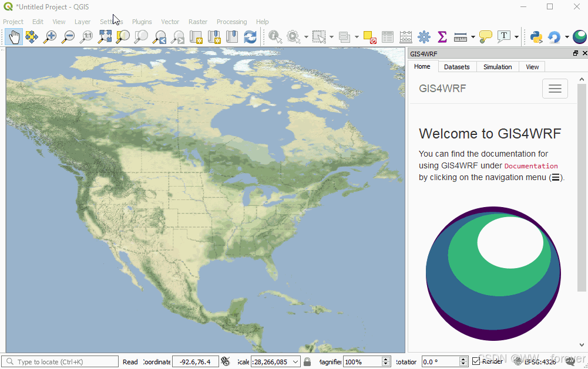Click the Run Feature Action tool
Viewport: 588px width, 369px height.
(x=293, y=37)
